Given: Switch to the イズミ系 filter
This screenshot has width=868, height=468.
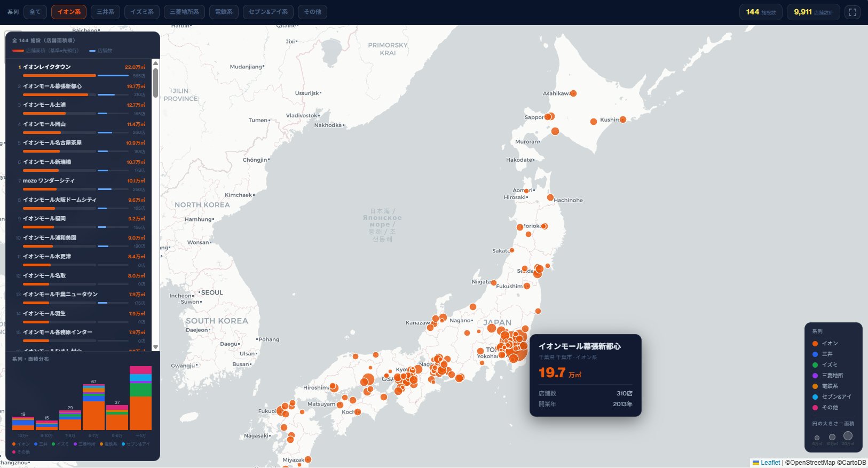Looking at the screenshot, I should click(142, 12).
